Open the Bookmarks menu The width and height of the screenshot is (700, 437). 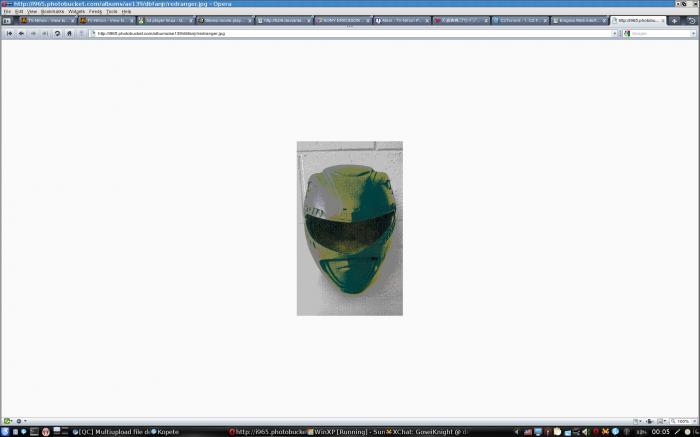(53, 12)
